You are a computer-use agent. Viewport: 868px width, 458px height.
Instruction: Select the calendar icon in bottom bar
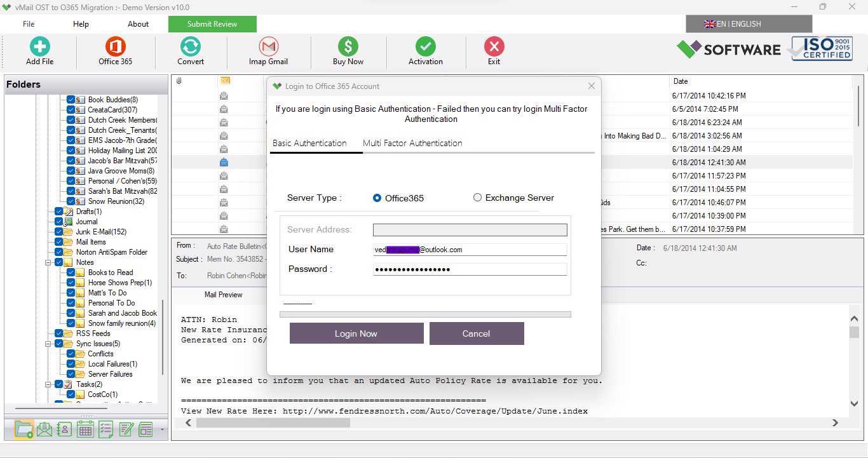85,429
